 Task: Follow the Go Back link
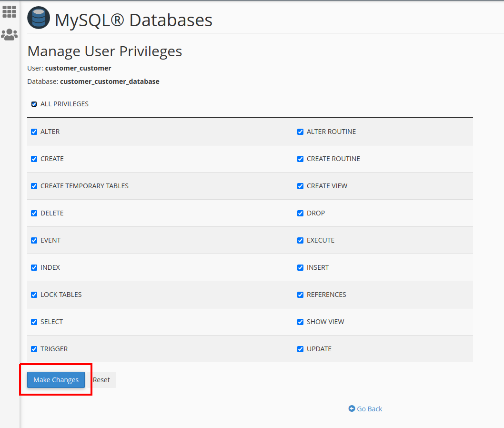370,409
